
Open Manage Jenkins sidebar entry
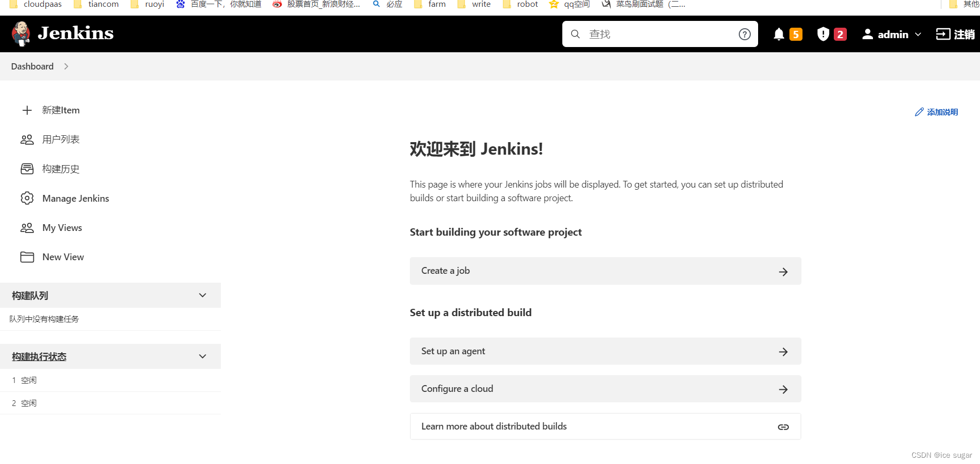tap(76, 199)
